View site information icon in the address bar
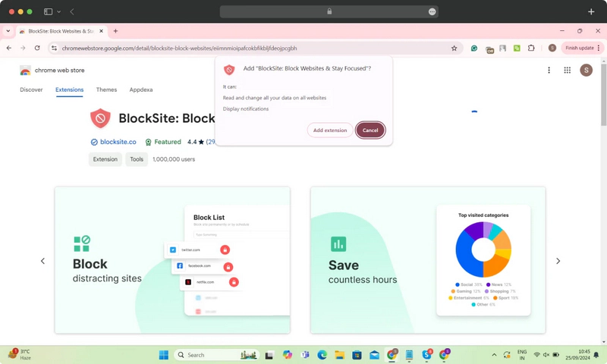This screenshot has height=364, width=607. coord(54,48)
